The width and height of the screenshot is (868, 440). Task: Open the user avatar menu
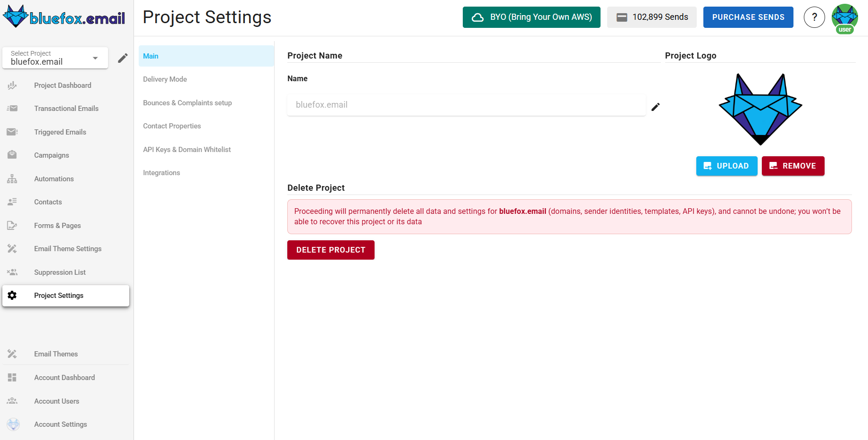click(844, 17)
